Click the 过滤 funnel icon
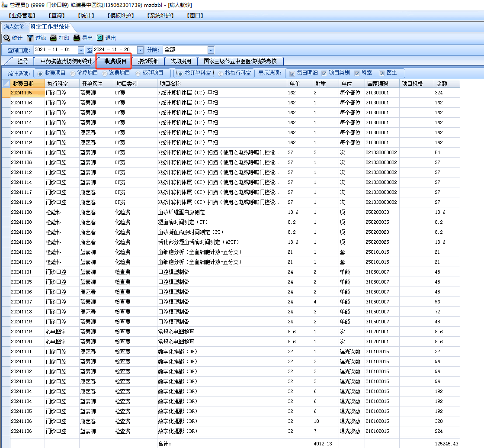This screenshot has height=448, width=484. [30, 38]
